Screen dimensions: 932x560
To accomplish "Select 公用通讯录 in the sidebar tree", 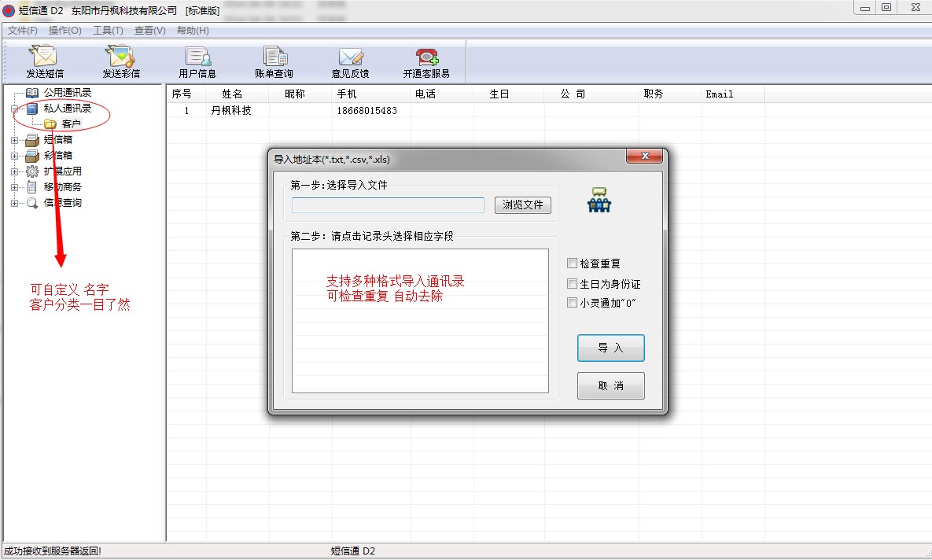I will pos(67,93).
